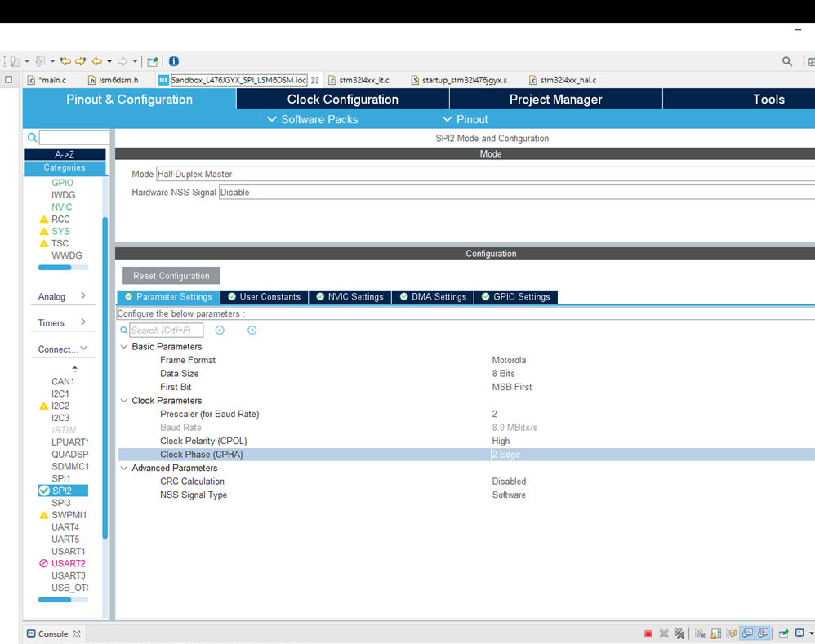Image resolution: width=815 pixels, height=644 pixels.
Task: Open the NVIC Settings tab
Action: (x=350, y=296)
